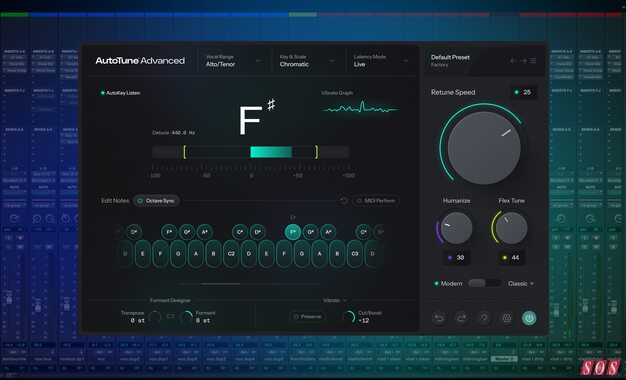Image resolution: width=626 pixels, height=380 pixels.
Task: Click the Humanize knob
Action: pos(456,228)
